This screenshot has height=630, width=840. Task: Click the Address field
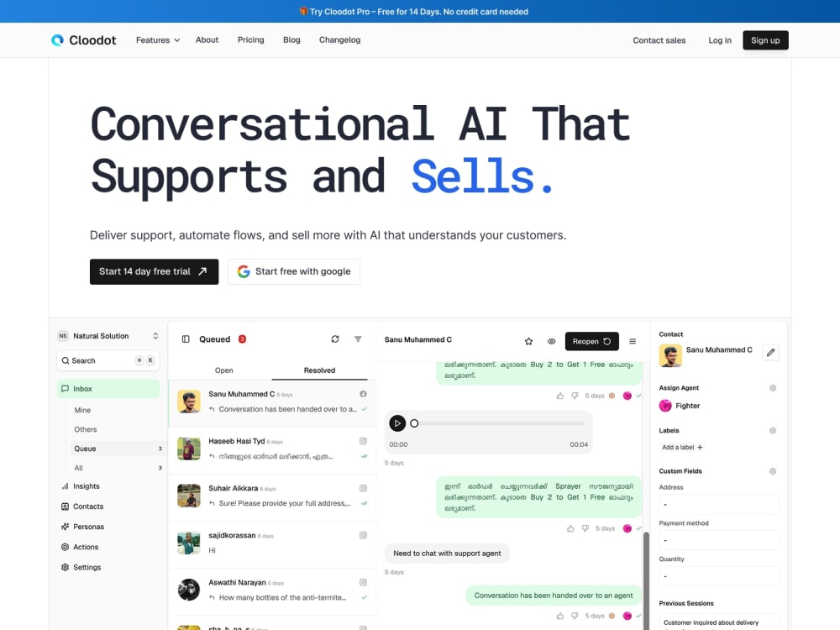(x=718, y=504)
